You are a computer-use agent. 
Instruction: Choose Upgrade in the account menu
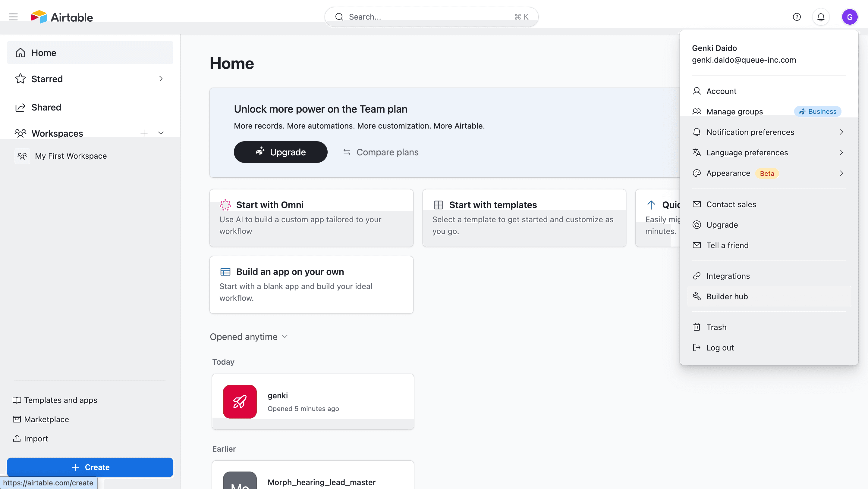(x=769, y=225)
